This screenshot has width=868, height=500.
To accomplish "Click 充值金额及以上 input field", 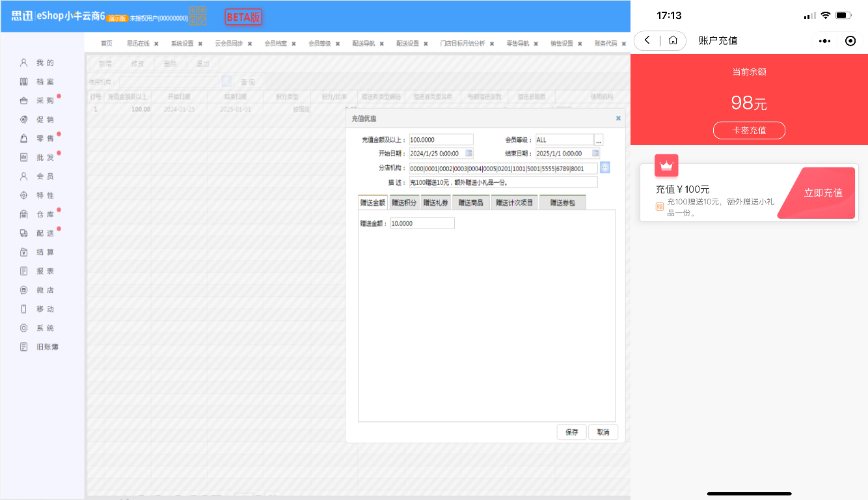I will click(x=441, y=139).
